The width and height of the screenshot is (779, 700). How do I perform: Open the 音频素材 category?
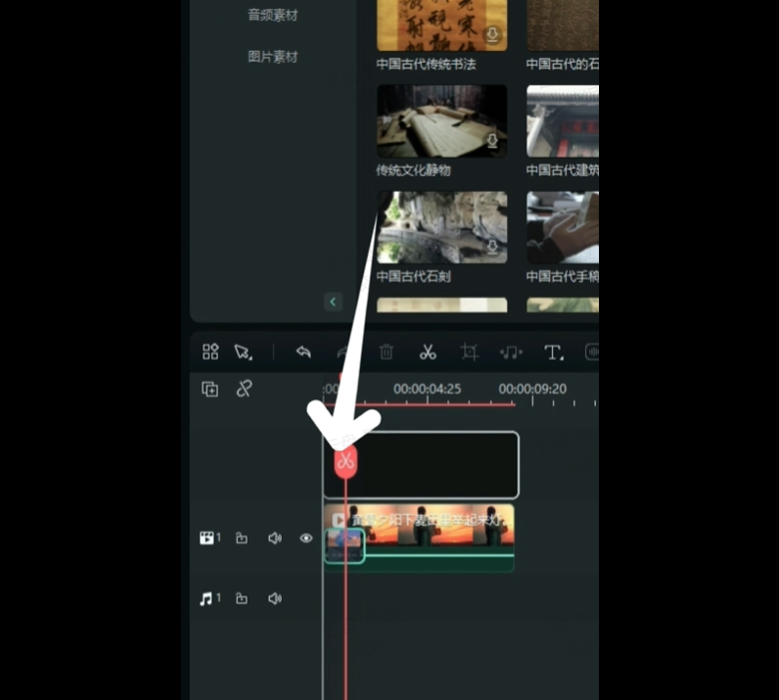[272, 15]
